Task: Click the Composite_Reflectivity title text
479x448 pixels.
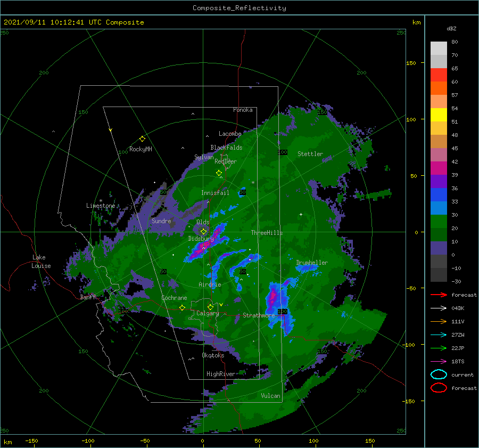Action: (x=240, y=8)
